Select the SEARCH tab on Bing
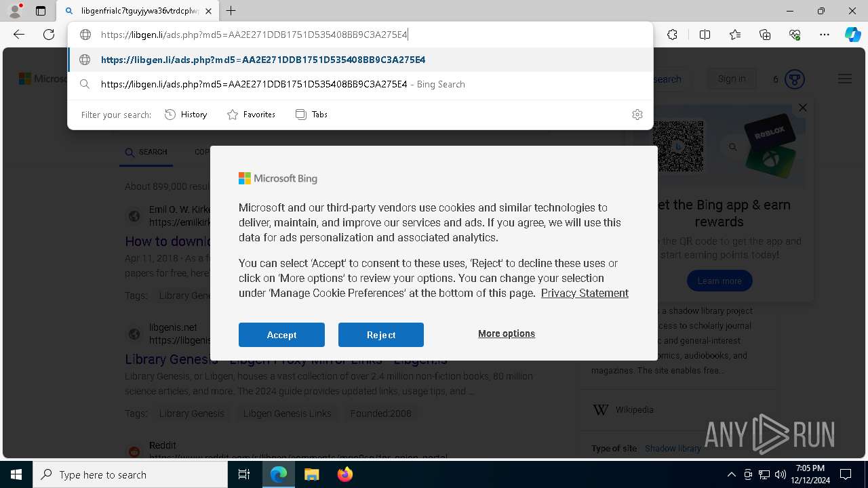 (x=146, y=152)
